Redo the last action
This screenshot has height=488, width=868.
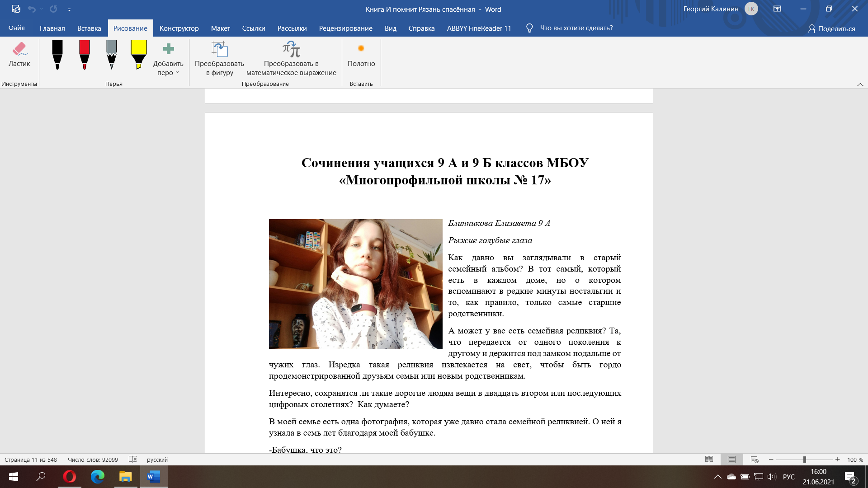53,9
